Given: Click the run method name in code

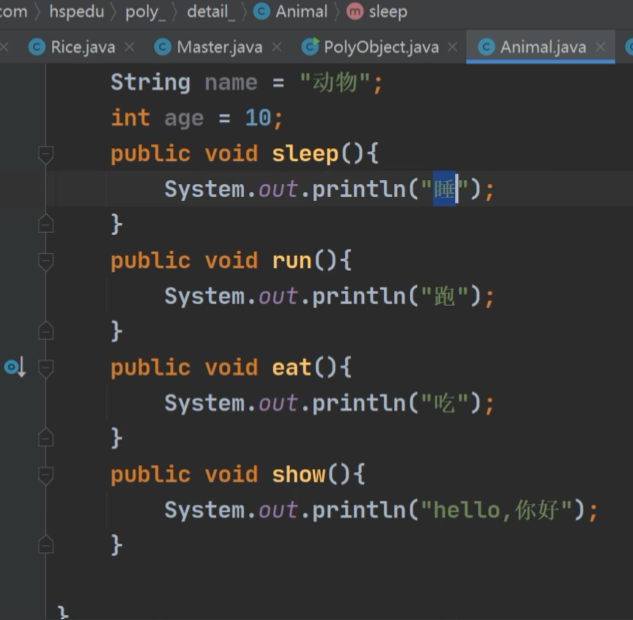Looking at the screenshot, I should pyautogui.click(x=292, y=261).
